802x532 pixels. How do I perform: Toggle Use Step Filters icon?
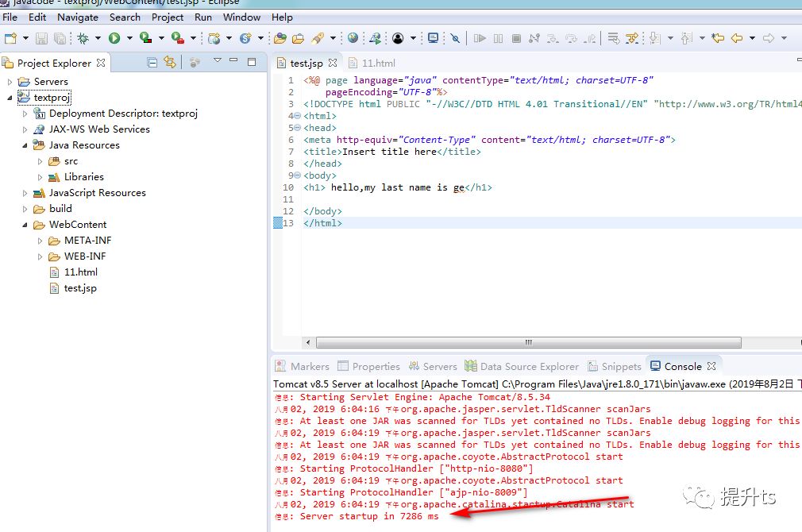coord(632,38)
